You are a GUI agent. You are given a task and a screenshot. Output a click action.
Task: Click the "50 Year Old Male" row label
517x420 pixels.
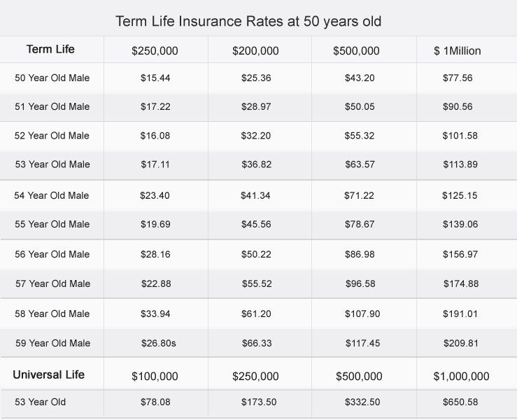click(x=52, y=78)
